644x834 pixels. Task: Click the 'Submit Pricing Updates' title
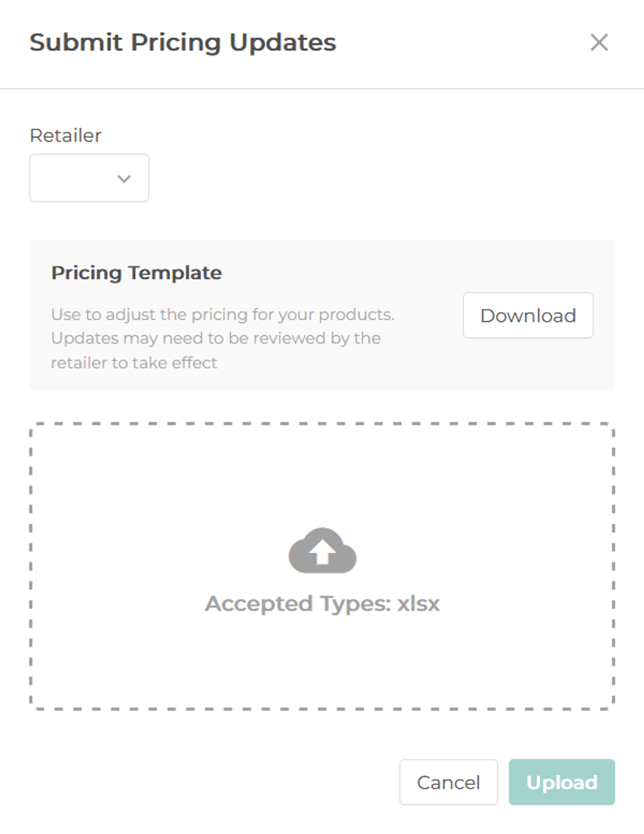point(183,43)
